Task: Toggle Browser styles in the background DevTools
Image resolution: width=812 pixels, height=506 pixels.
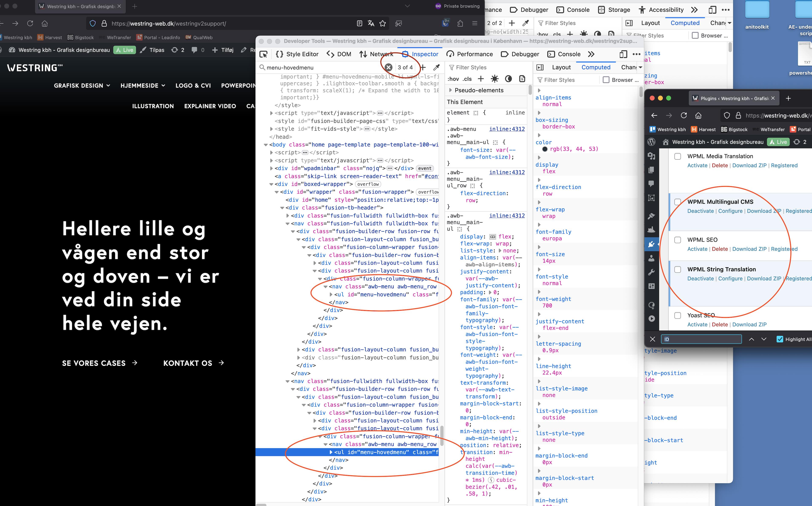Action: click(695, 36)
